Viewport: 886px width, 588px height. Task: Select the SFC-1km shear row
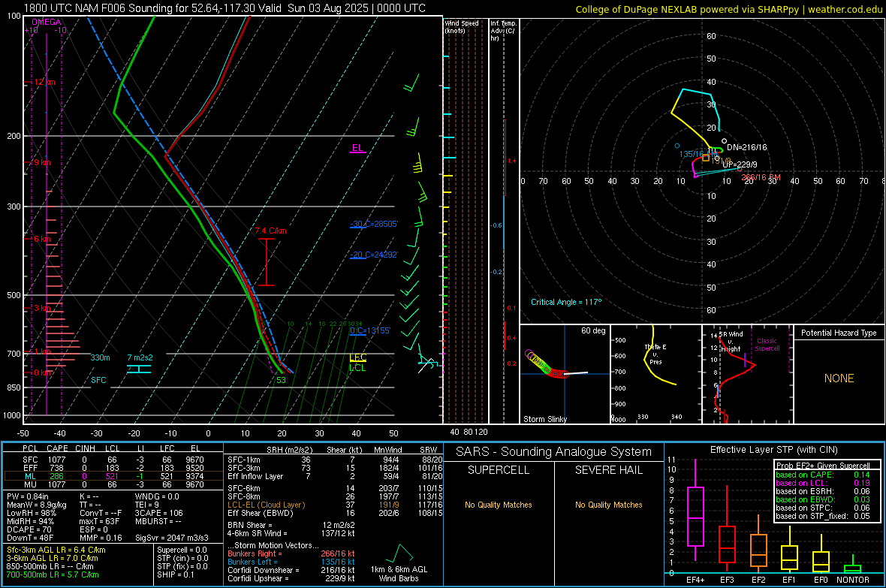tap(335, 460)
